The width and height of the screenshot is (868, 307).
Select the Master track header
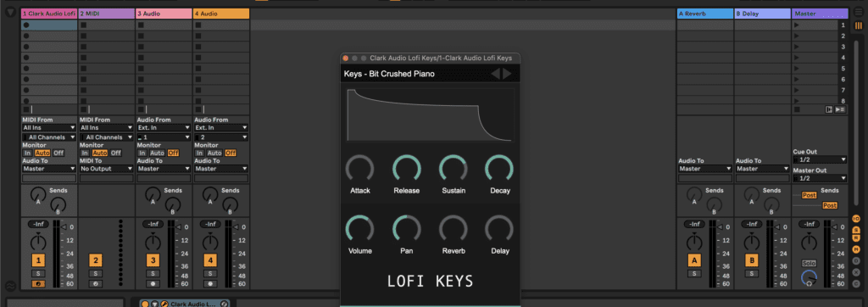click(x=821, y=14)
